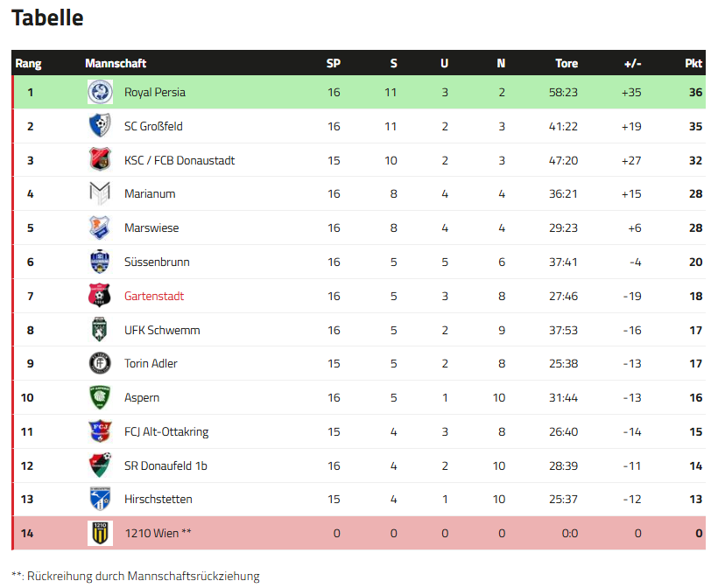Click the Royal Persia club logo
The height and width of the screenshot is (588, 718).
point(100,92)
